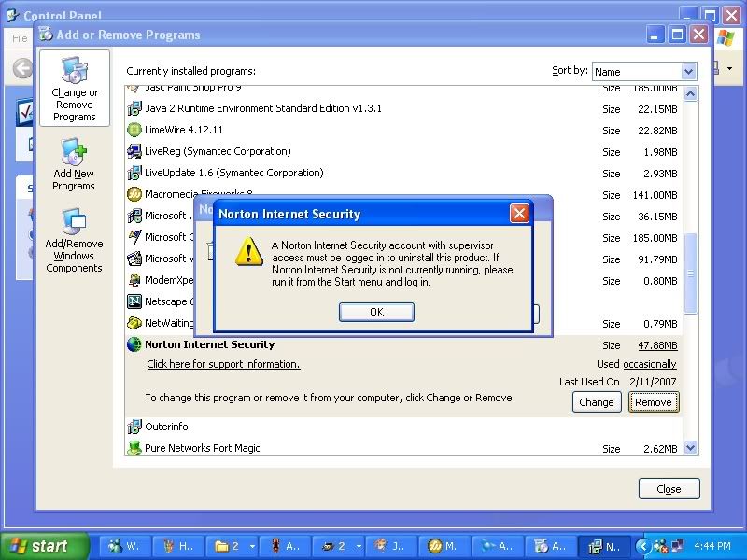
Task: Select Java 2 Runtime Environment icon
Action: pyautogui.click(x=134, y=108)
